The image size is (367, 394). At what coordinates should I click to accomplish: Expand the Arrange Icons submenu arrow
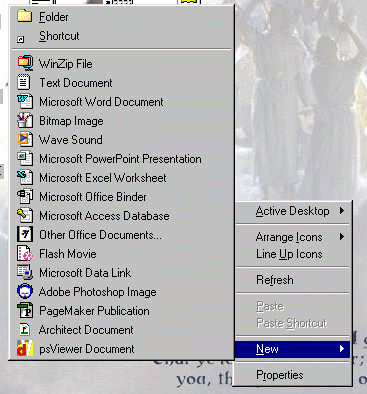point(342,237)
